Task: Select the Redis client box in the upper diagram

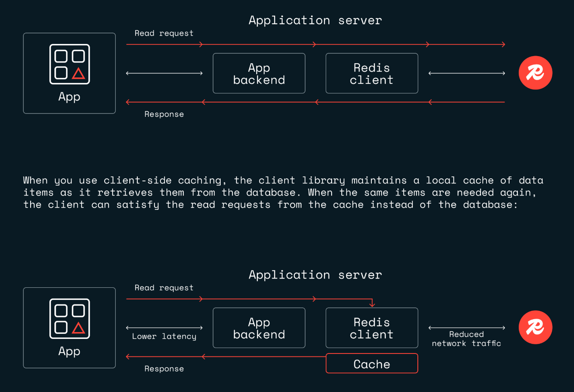Action: [372, 73]
